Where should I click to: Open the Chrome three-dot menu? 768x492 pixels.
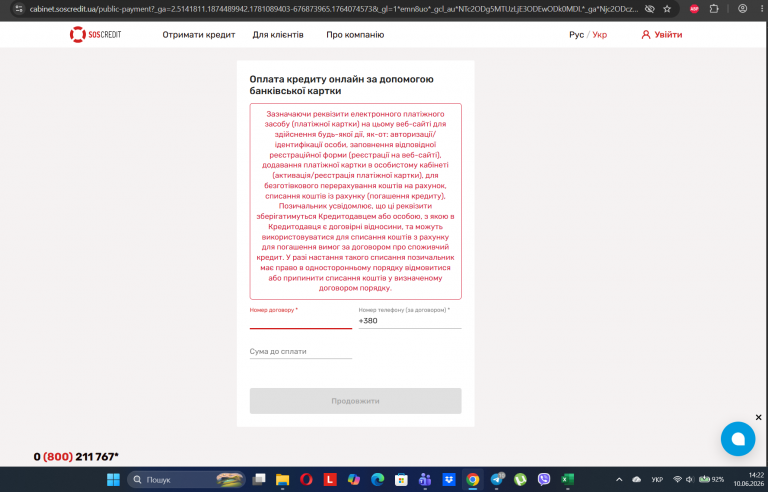[x=762, y=9]
